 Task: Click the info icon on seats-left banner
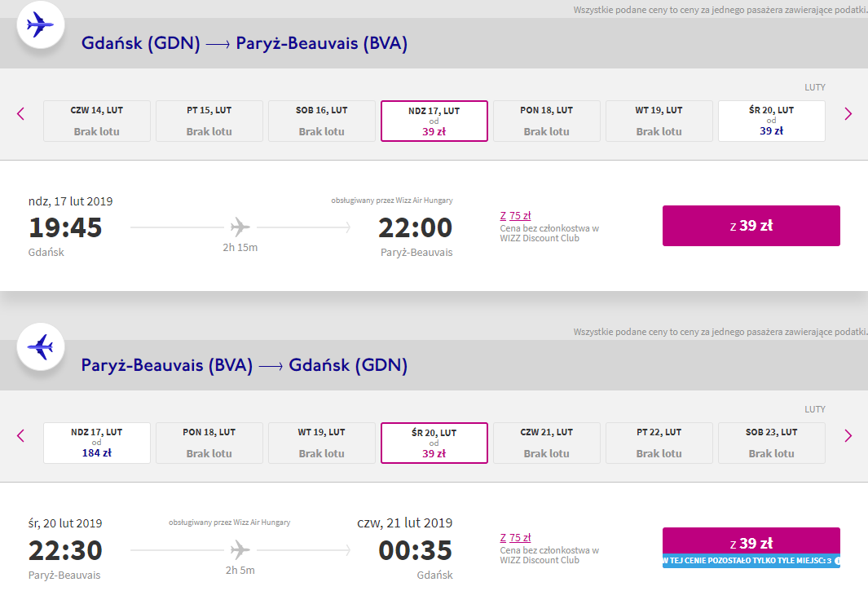836,561
